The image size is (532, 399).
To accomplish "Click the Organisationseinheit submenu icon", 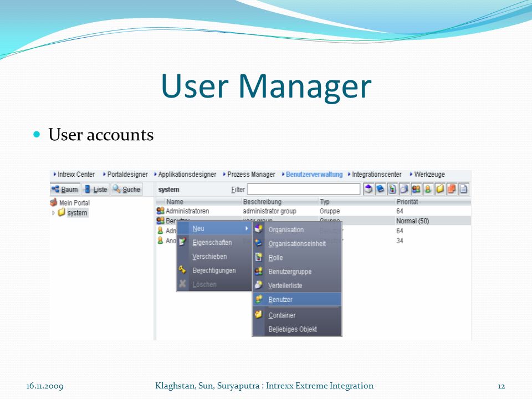I will [x=259, y=243].
